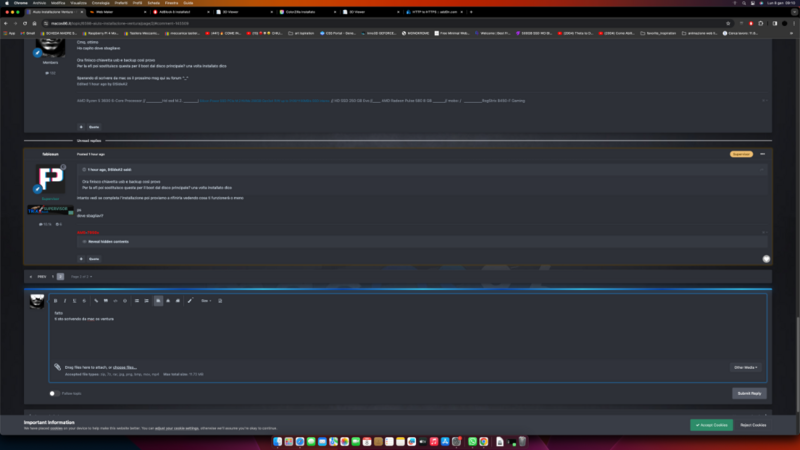Click the red adblock extension icon
Screen dimensions: 800x450
tap(751, 23)
